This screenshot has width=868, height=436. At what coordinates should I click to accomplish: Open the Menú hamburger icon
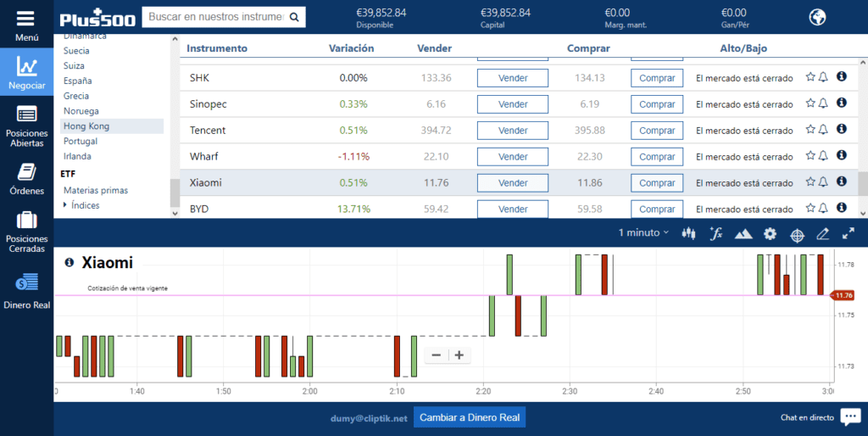click(x=25, y=19)
